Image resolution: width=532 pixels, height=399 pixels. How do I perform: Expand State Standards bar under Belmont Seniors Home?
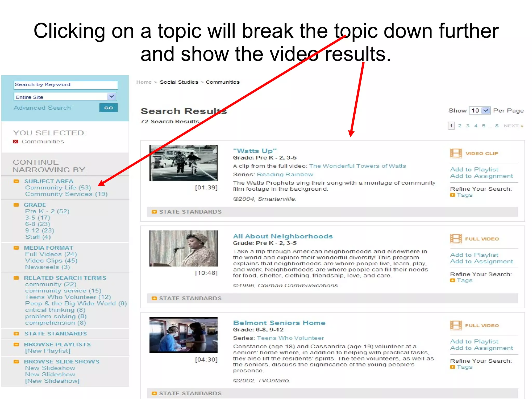[x=332, y=393]
